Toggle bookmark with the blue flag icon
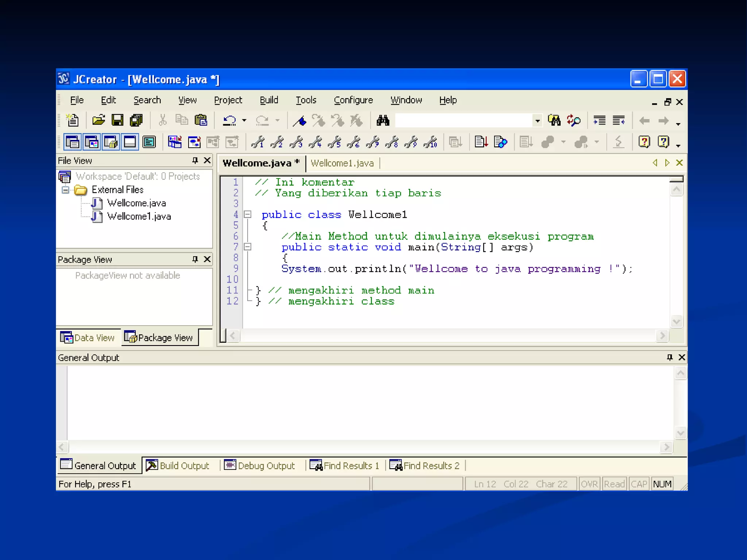The height and width of the screenshot is (560, 747). point(300,121)
